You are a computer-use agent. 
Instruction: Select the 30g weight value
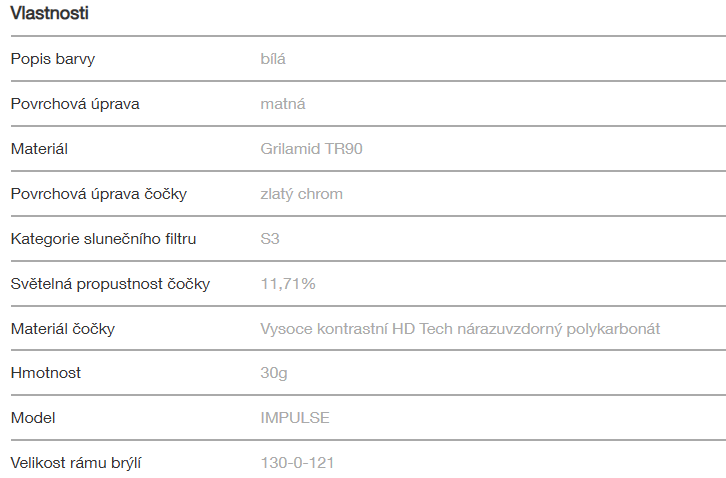(x=275, y=373)
